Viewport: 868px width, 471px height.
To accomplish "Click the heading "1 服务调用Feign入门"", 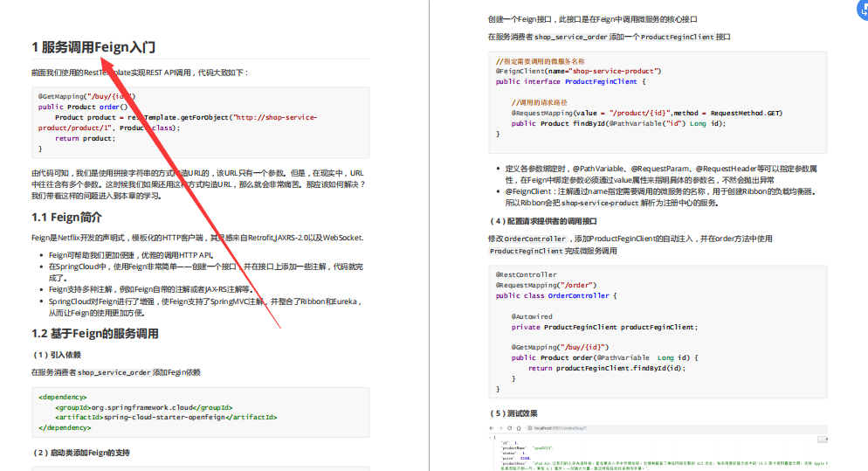I will (93, 47).
